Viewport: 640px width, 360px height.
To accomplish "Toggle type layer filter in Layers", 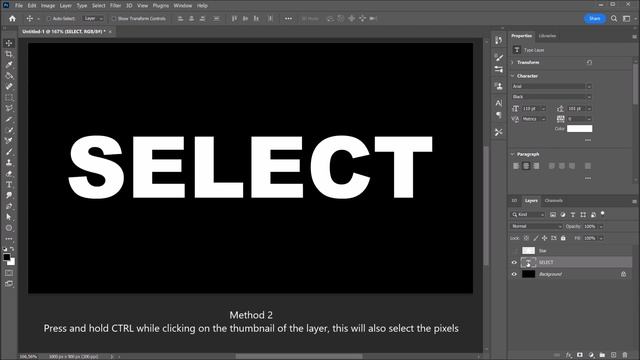I will 573,214.
